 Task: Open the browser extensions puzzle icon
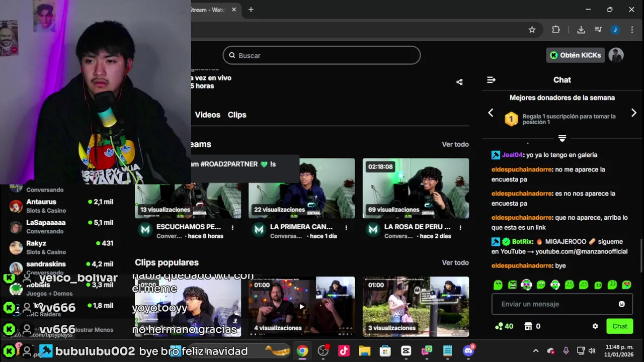556,30
